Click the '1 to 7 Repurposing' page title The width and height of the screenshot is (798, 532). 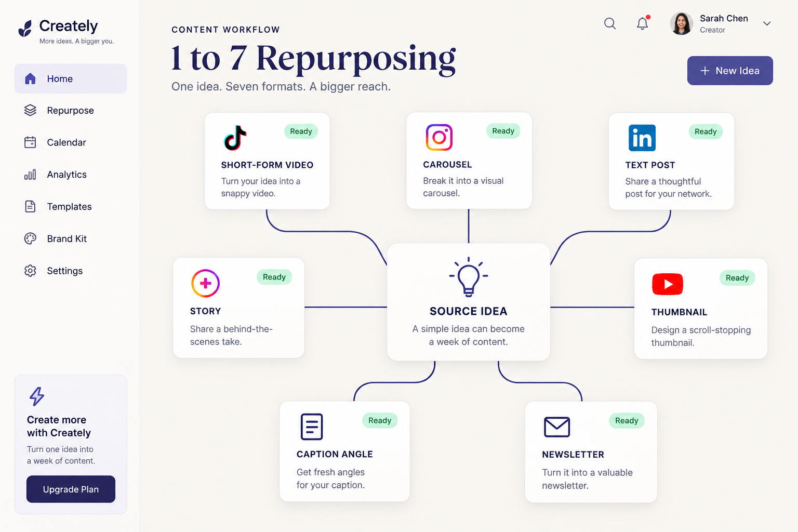[x=313, y=59]
